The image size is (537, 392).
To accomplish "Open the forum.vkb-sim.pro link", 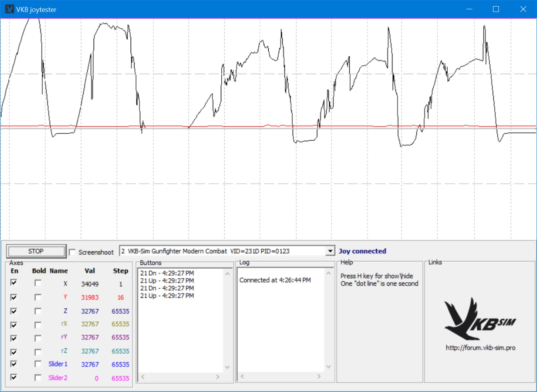I will click(x=480, y=348).
